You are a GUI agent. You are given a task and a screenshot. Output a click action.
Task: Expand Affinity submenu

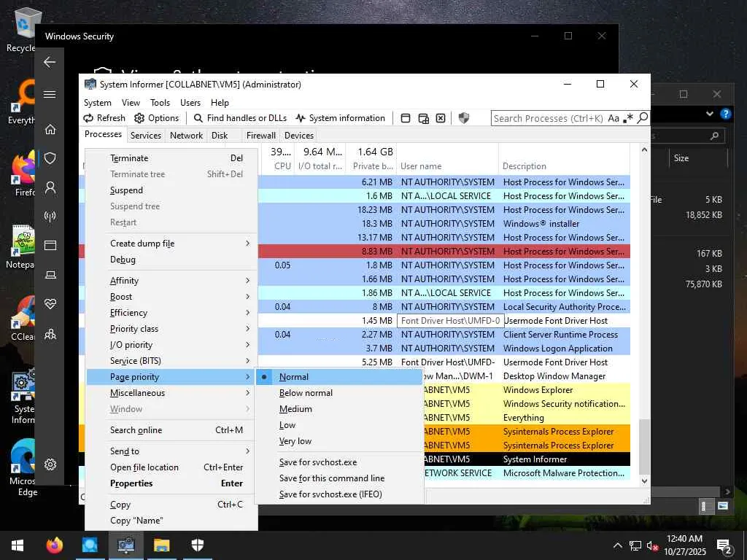pyautogui.click(x=171, y=281)
